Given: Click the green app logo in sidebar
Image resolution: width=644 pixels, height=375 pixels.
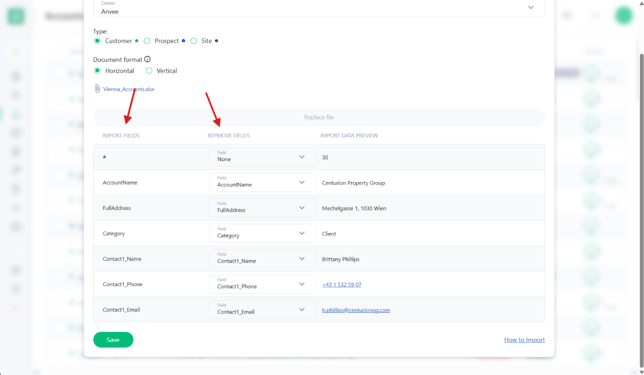Looking at the screenshot, I should click(16, 16).
